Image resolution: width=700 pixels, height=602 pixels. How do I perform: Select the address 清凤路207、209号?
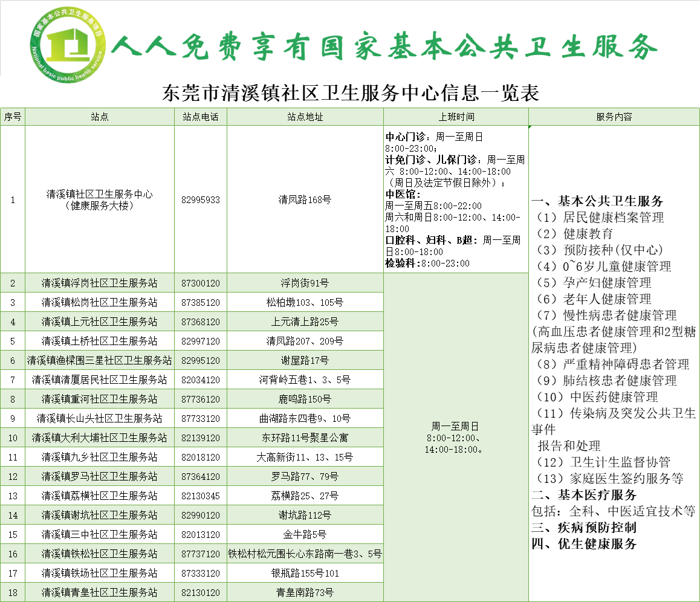coord(305,341)
